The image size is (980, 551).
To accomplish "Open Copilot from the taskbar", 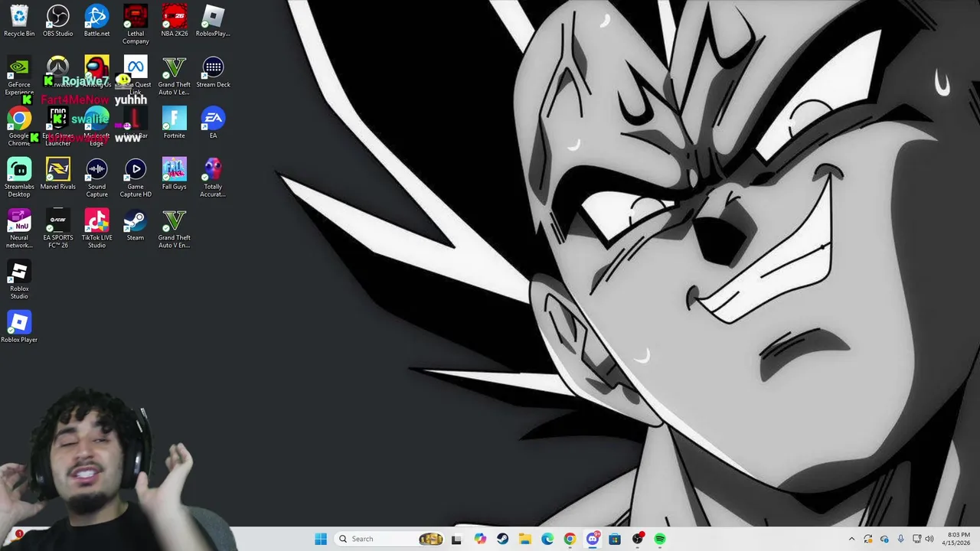I will click(480, 539).
